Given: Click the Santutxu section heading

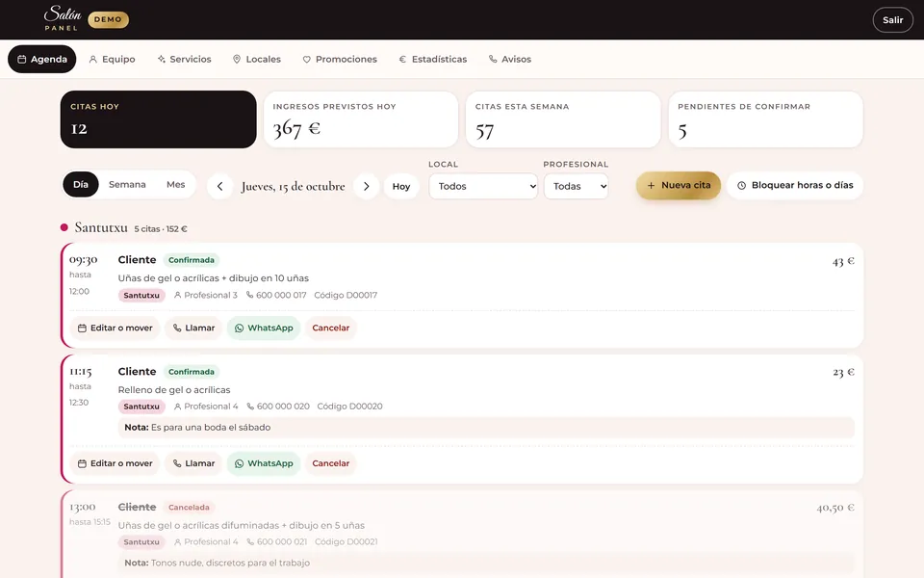Looking at the screenshot, I should pyautogui.click(x=101, y=227).
